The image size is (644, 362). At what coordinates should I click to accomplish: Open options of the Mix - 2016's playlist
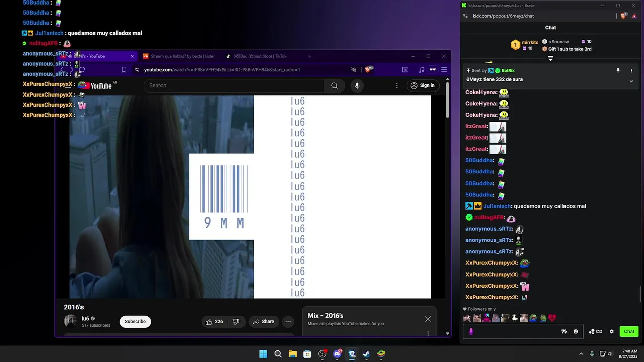tap(428, 333)
